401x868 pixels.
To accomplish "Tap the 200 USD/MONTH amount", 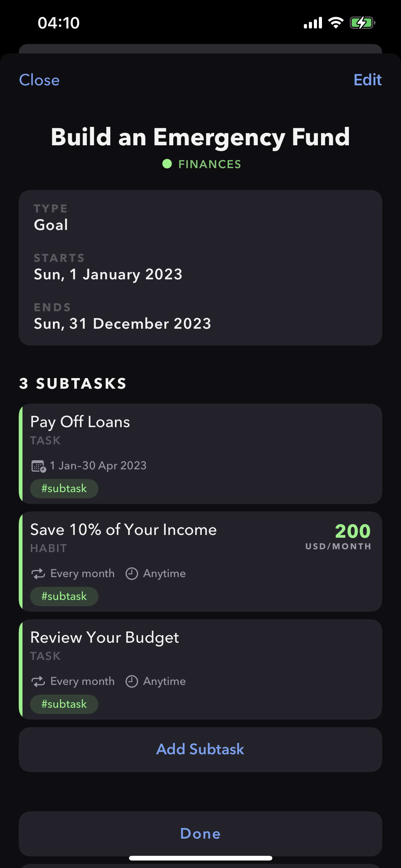I will coord(338,536).
